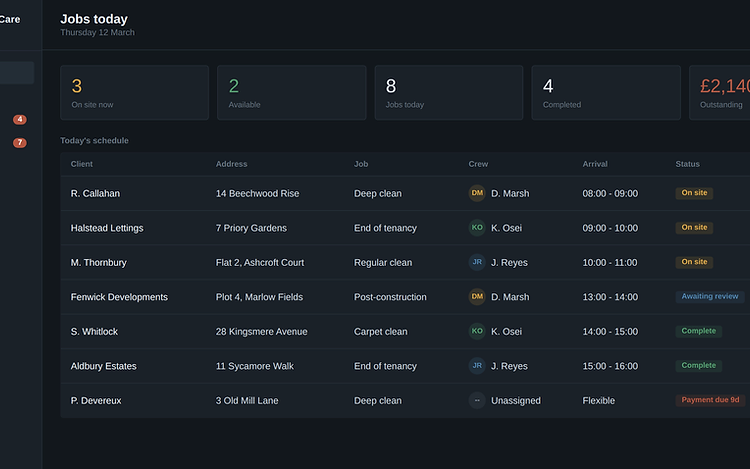Click D. Marsh avatar in R. Callahan row
The width and height of the screenshot is (750, 469).
pyautogui.click(x=477, y=193)
